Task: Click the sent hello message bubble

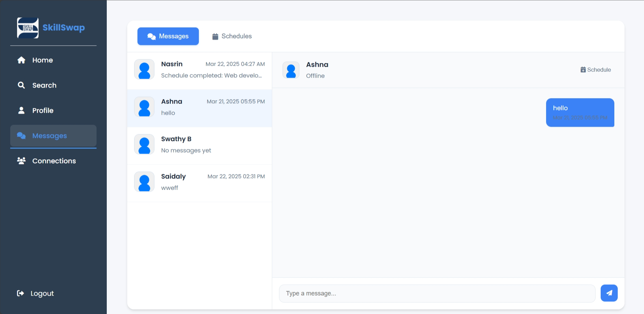Action: [580, 112]
